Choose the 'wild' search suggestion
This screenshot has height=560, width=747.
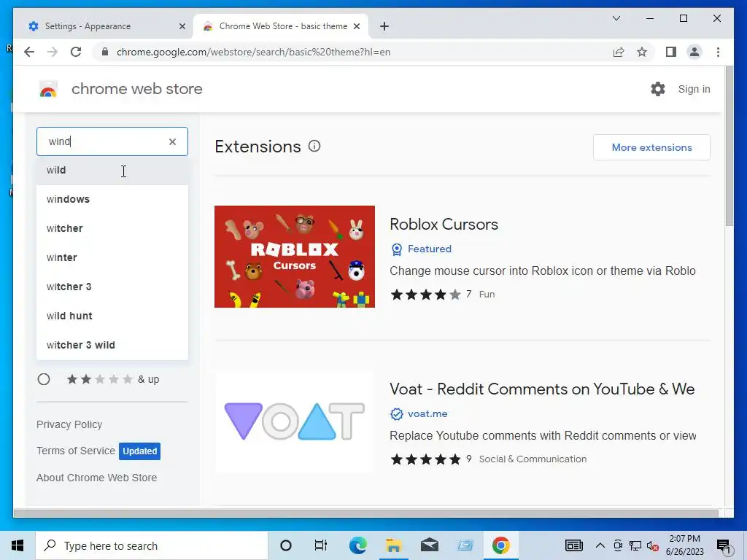(112, 170)
